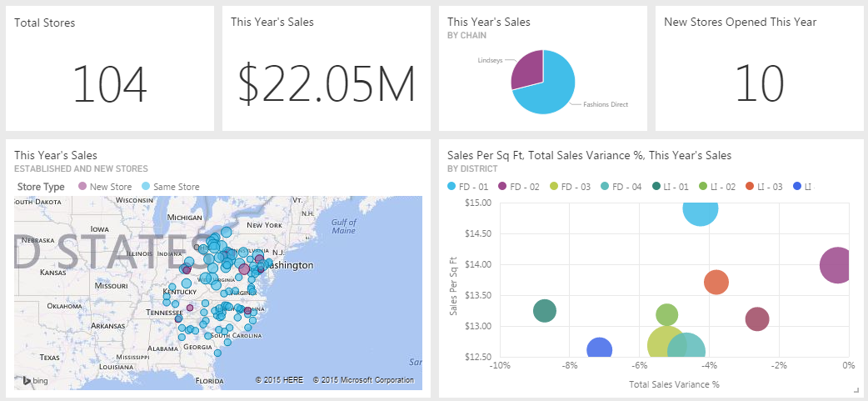Click the purple Lindseys pie slice

click(x=526, y=68)
